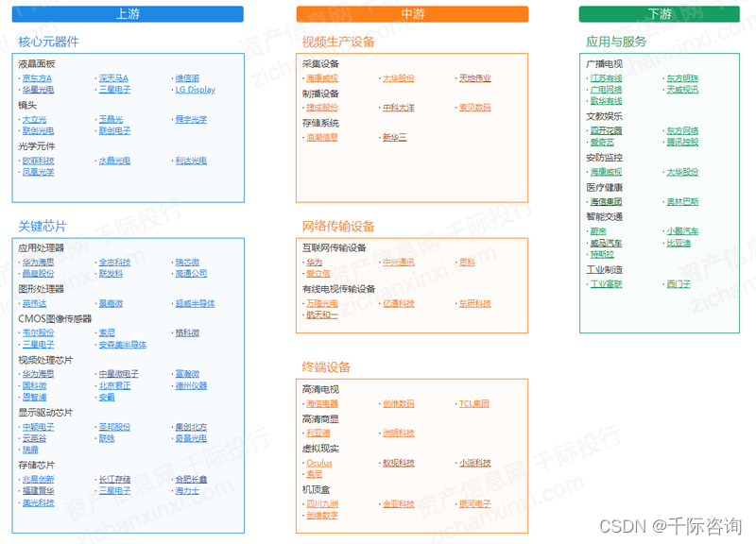
Task: Click the LG Display link
Action: point(196,90)
